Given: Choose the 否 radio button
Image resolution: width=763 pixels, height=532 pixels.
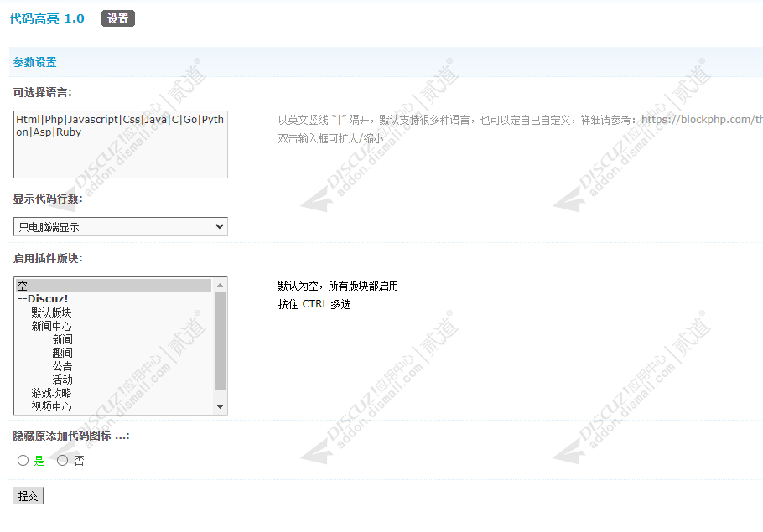Looking at the screenshot, I should pos(62,460).
